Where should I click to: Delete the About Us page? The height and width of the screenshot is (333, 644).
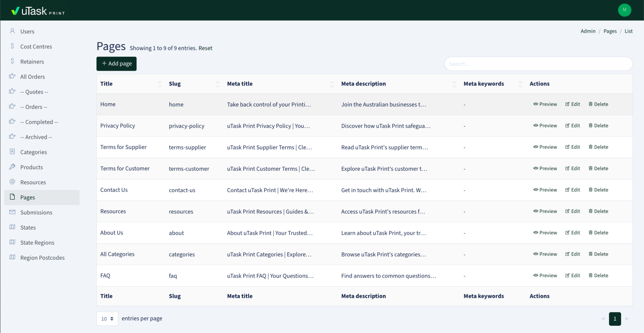coord(598,233)
